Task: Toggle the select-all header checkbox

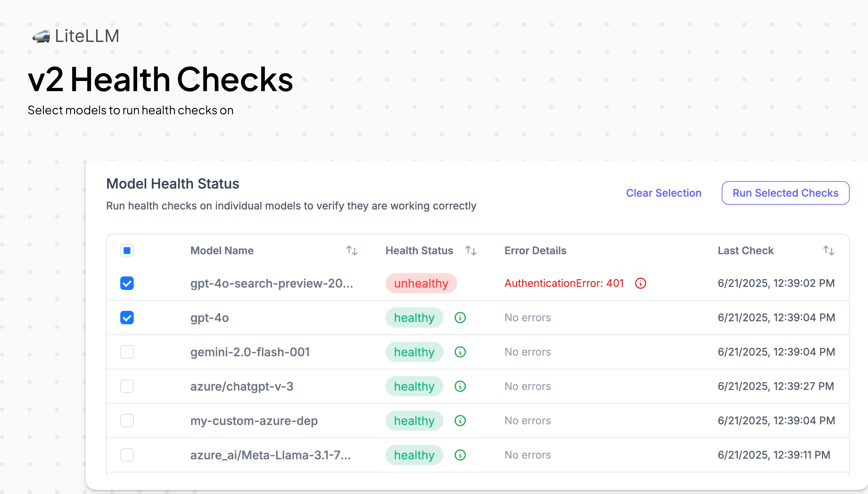Action: tap(127, 251)
